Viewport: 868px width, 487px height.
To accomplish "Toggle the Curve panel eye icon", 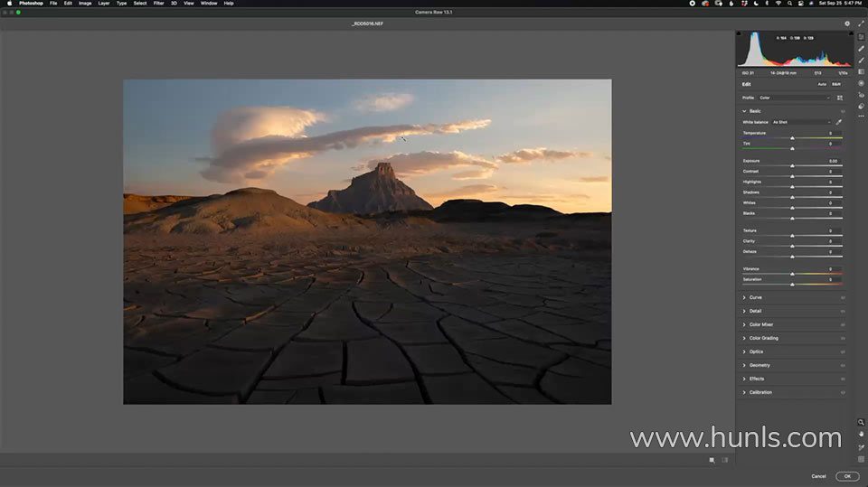I will (x=843, y=297).
